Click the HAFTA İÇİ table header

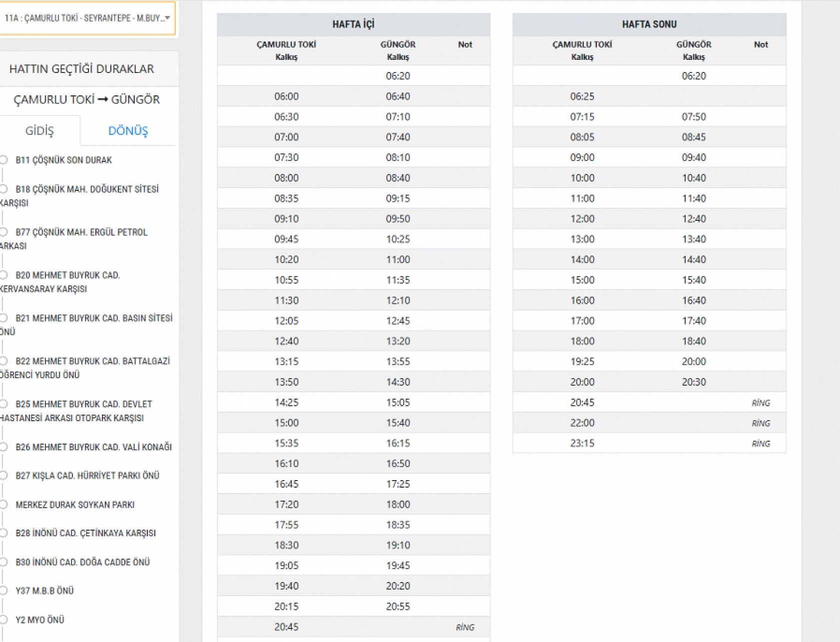tap(353, 24)
